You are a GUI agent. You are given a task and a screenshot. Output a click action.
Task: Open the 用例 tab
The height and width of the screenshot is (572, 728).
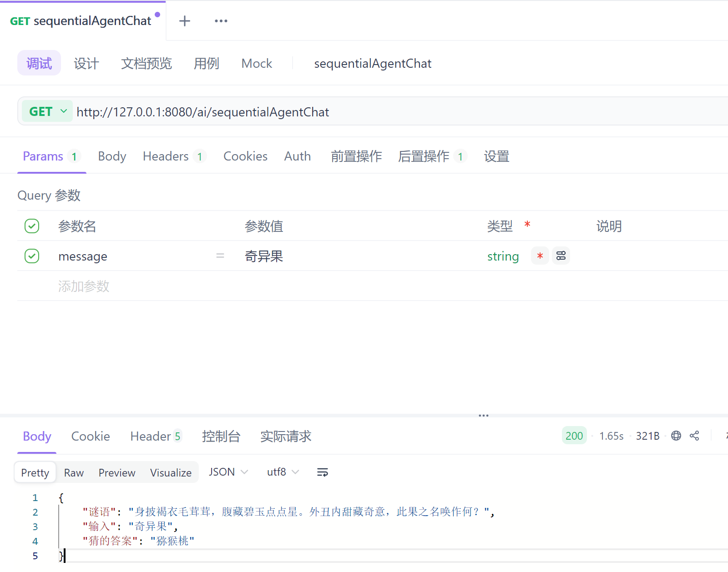coord(207,63)
